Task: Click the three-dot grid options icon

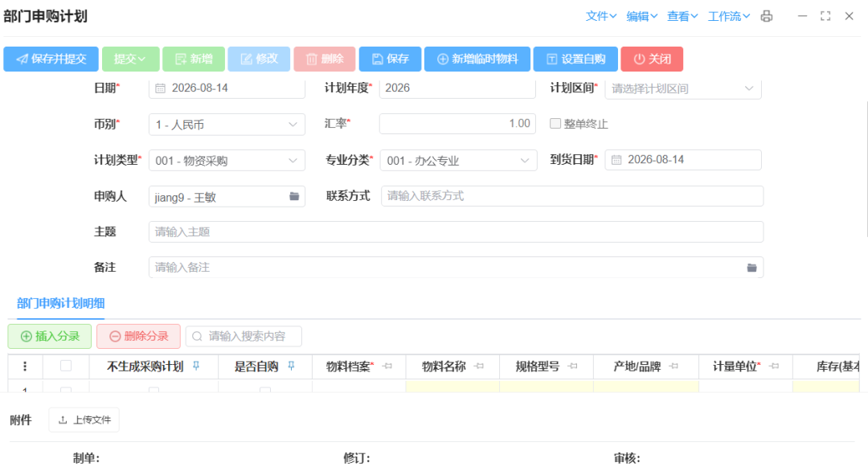Action: (24, 367)
